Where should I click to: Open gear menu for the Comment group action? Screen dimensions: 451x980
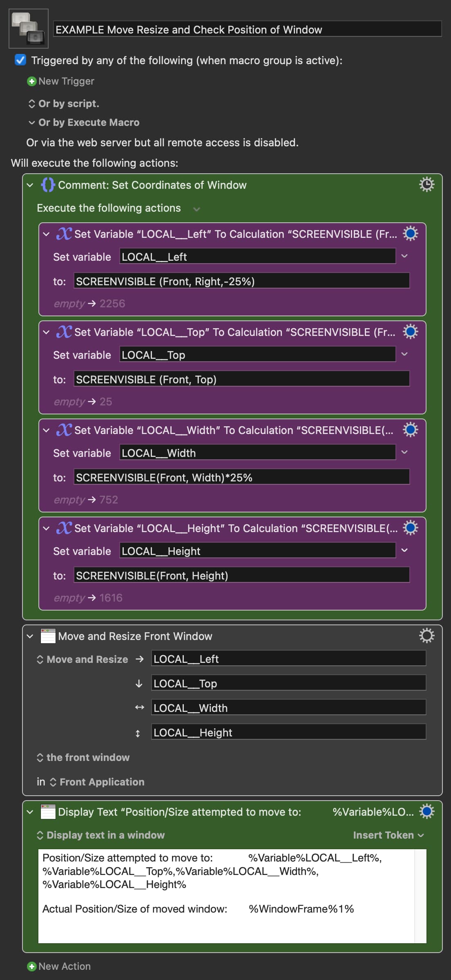(426, 185)
